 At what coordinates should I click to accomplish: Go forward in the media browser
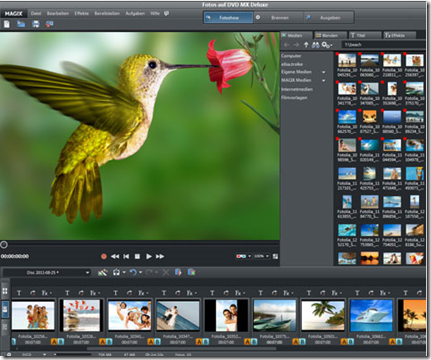click(296, 45)
